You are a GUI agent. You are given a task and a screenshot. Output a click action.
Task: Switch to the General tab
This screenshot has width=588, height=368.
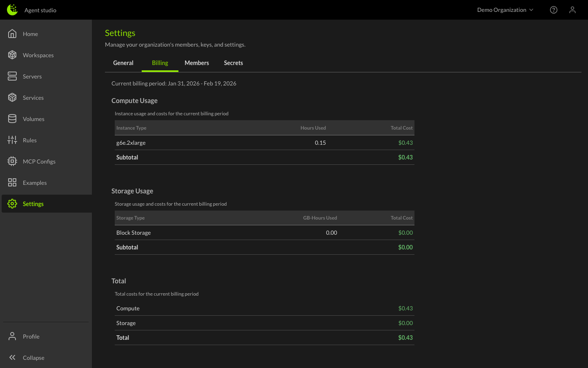[x=123, y=63]
